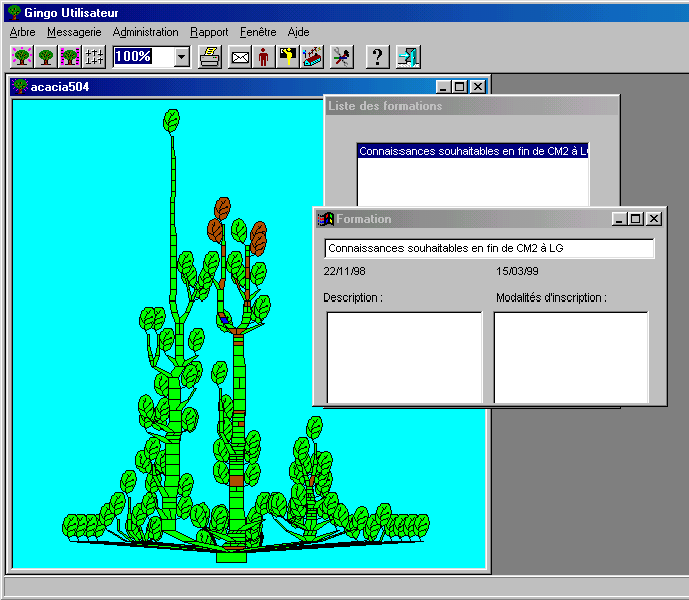689x600 pixels.
Task: Click inside the Description text box
Action: (404, 356)
